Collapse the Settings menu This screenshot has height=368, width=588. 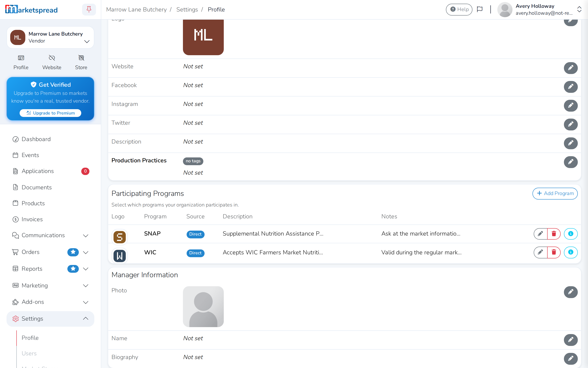[x=50, y=319]
